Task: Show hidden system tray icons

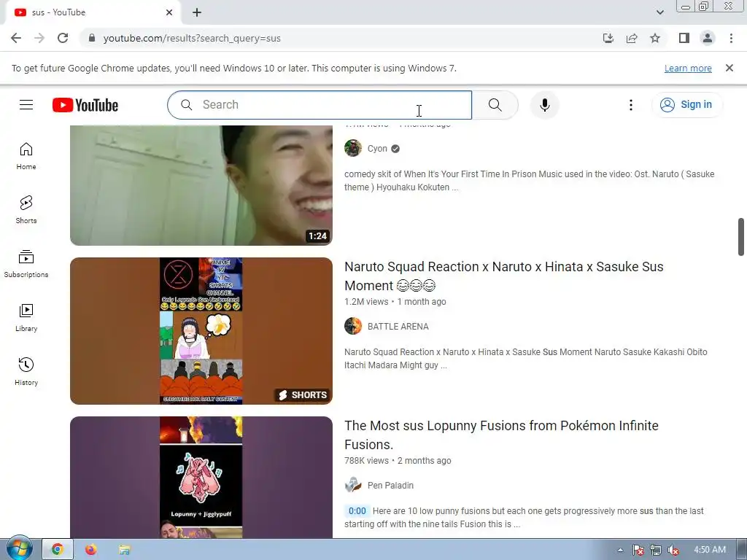Action: point(620,550)
